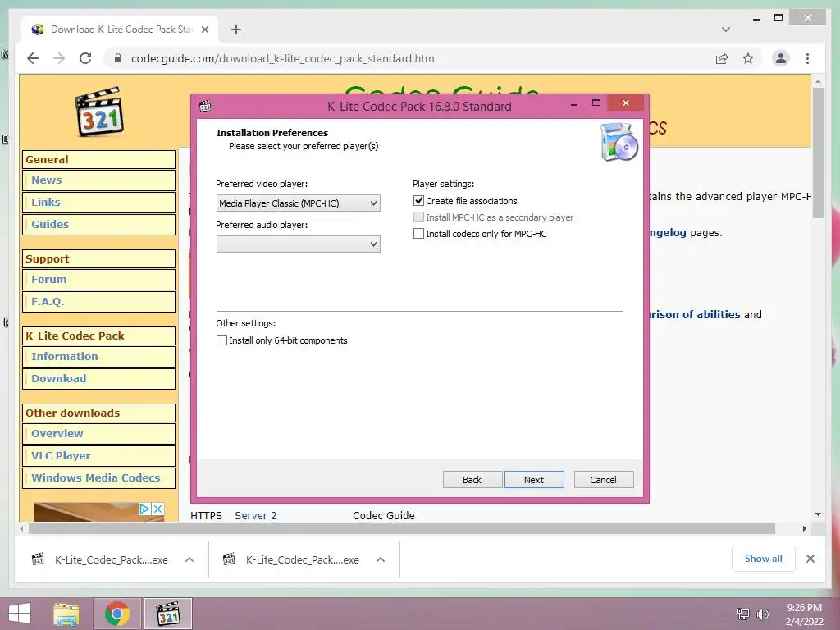Open volume speaker tray icon

click(763, 614)
